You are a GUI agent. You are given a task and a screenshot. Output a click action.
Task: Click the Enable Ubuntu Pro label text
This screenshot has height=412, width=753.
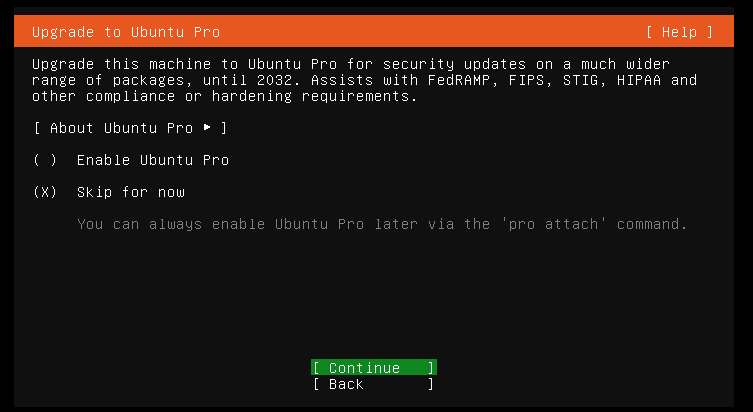pos(153,160)
